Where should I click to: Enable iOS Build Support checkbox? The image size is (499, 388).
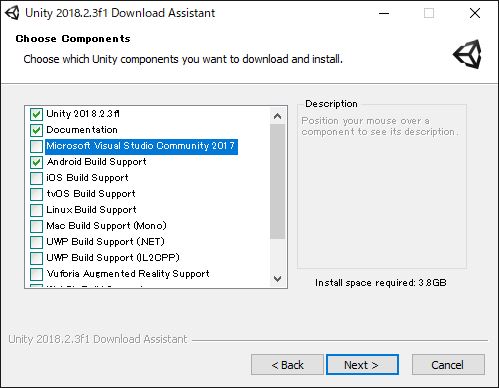(x=36, y=178)
